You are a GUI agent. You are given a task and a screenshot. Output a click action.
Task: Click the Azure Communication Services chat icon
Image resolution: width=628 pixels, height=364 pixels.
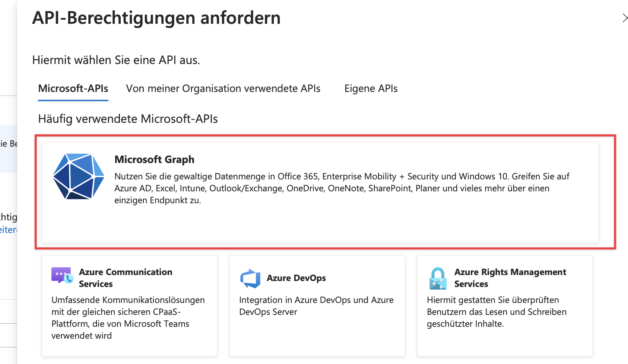tap(62, 275)
